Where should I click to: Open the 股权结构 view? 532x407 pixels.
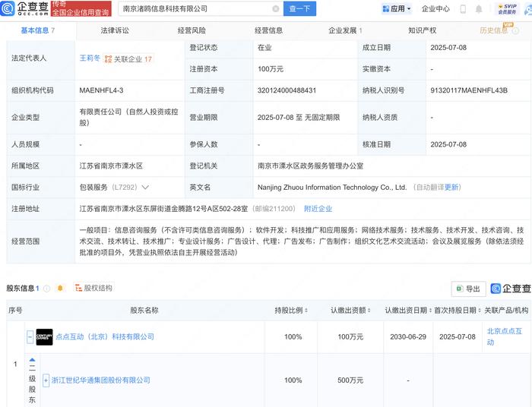(x=93, y=288)
